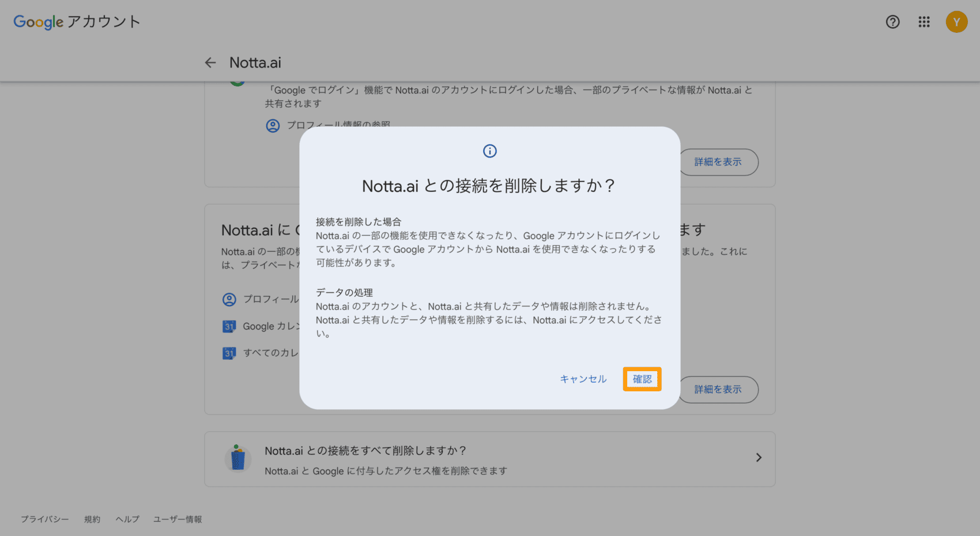Open the ユーザー情報 footer link
Viewport: 980px width, 536px height.
178,519
